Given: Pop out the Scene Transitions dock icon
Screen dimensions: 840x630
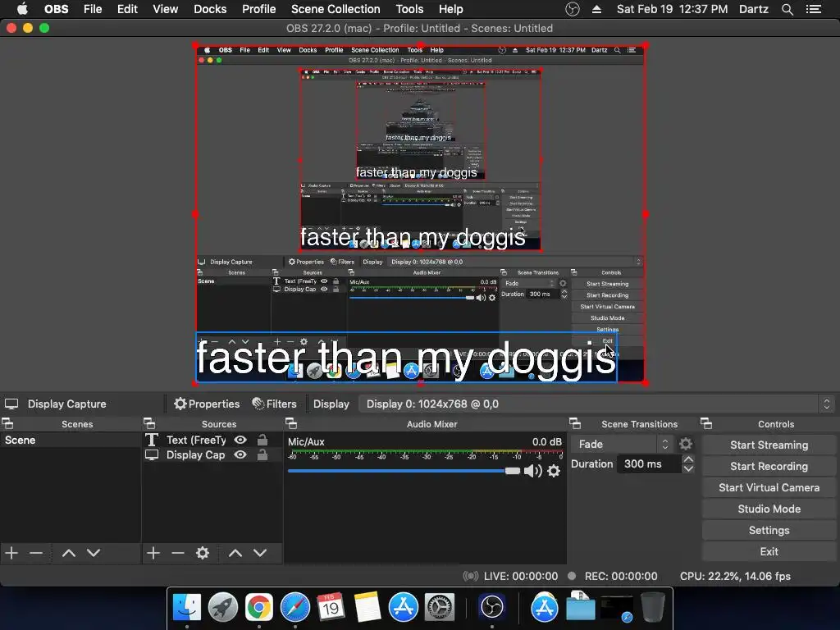Looking at the screenshot, I should (575, 424).
